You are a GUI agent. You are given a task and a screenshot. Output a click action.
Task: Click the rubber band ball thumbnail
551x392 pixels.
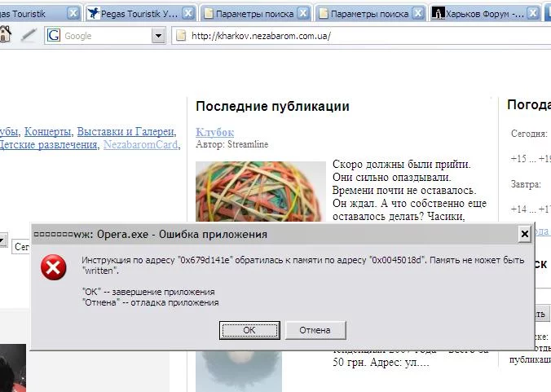click(260, 192)
